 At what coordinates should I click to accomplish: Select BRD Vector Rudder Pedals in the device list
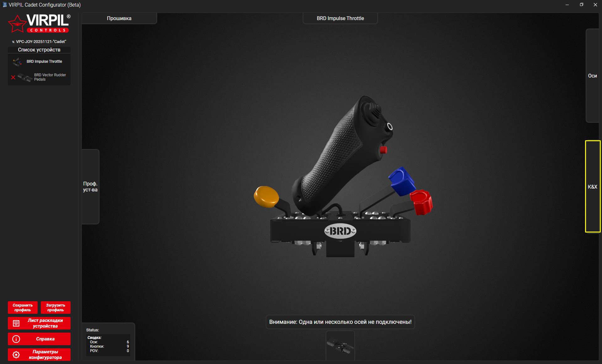(x=50, y=77)
